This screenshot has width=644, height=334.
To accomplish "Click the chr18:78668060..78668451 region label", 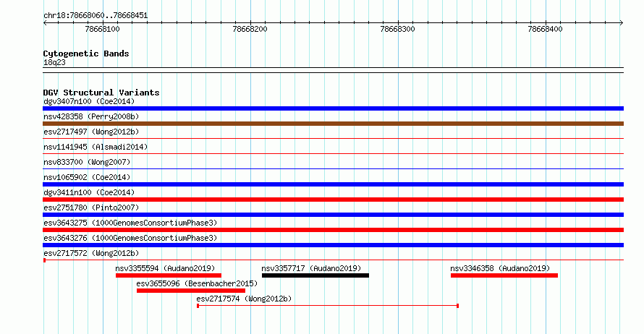I will click(96, 16).
